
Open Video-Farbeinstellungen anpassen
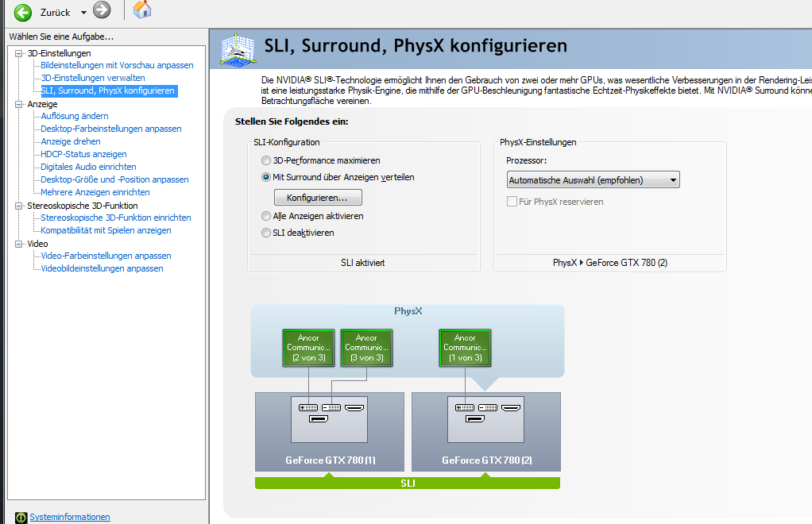click(x=106, y=256)
